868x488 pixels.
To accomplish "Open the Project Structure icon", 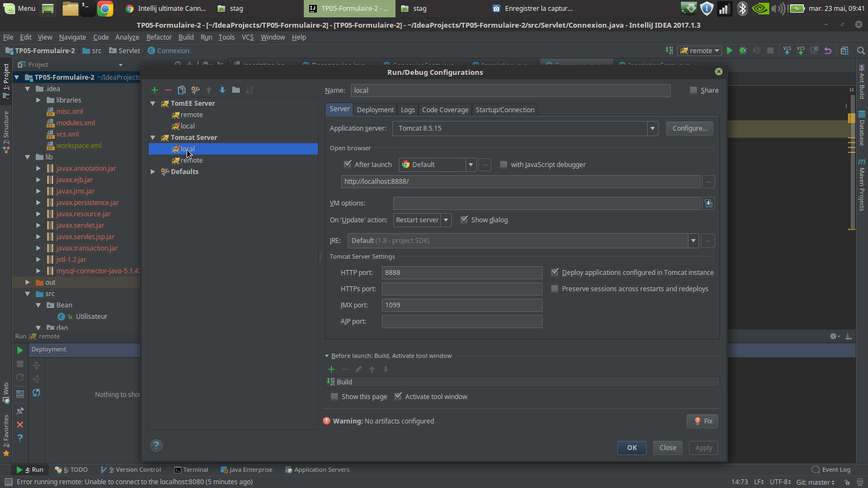I will [x=845, y=50].
